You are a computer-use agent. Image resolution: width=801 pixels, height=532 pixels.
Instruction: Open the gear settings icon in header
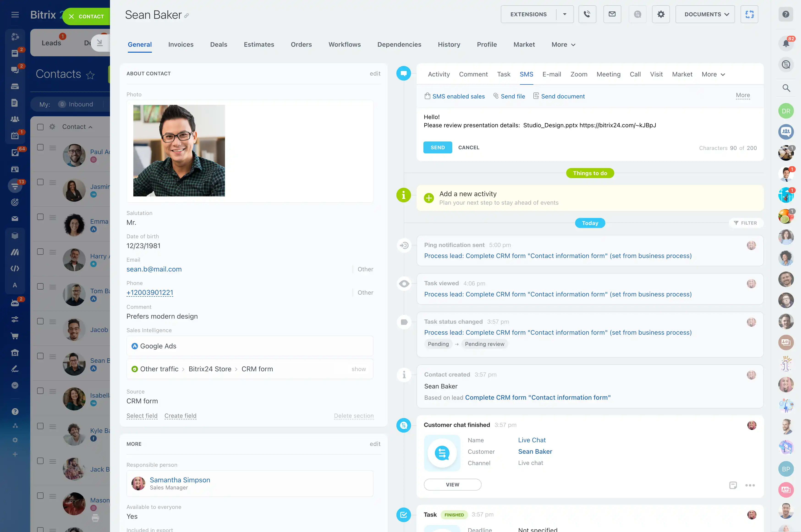[660, 14]
